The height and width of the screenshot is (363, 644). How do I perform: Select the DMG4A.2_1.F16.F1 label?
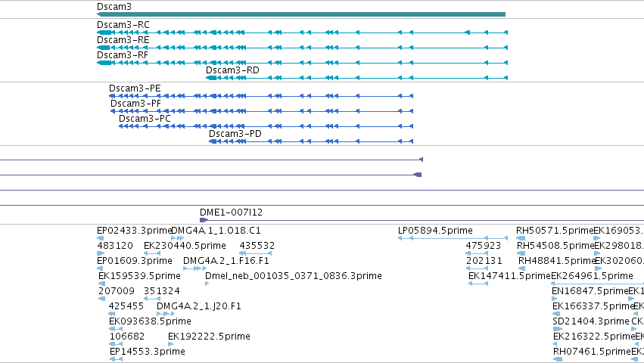point(226,261)
